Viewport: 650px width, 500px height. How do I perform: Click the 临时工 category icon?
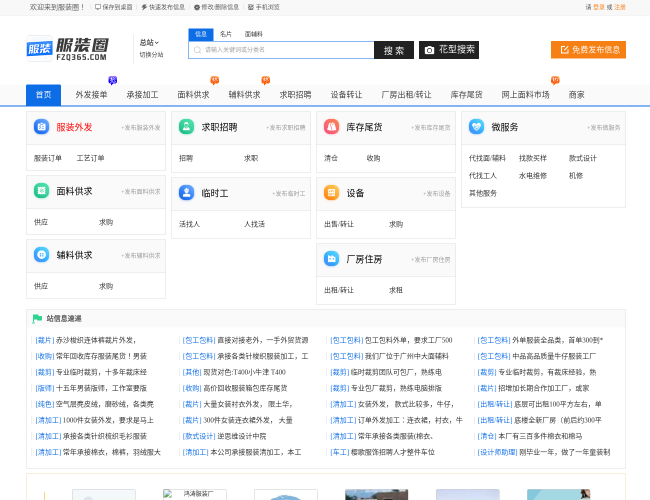(x=186, y=193)
